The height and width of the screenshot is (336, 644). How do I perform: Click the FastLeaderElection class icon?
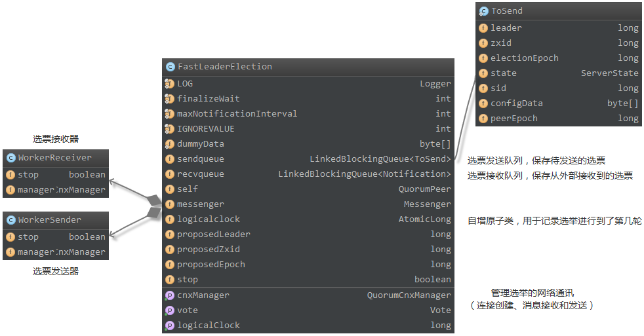coord(170,67)
